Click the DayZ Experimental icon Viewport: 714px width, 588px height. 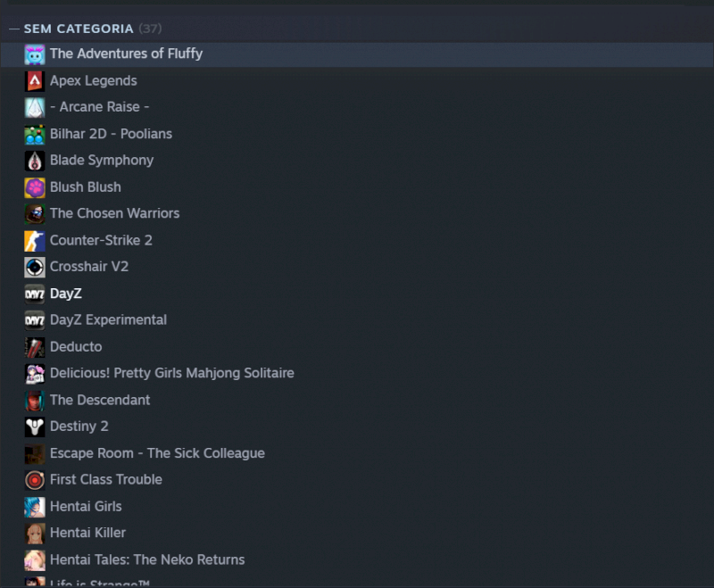click(35, 321)
